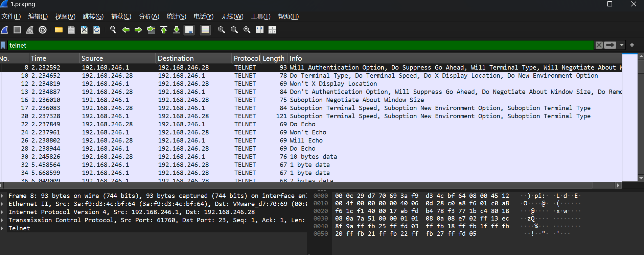Click the packet list scroll-down arrow
Viewport: 644px width, 255px height.
coord(641,178)
